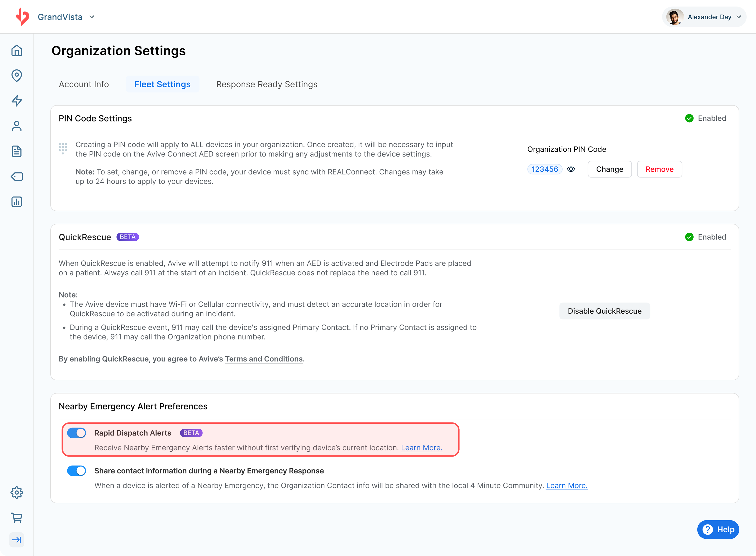Image resolution: width=756 pixels, height=556 pixels.
Task: Open the documents page icon
Action: point(17,151)
